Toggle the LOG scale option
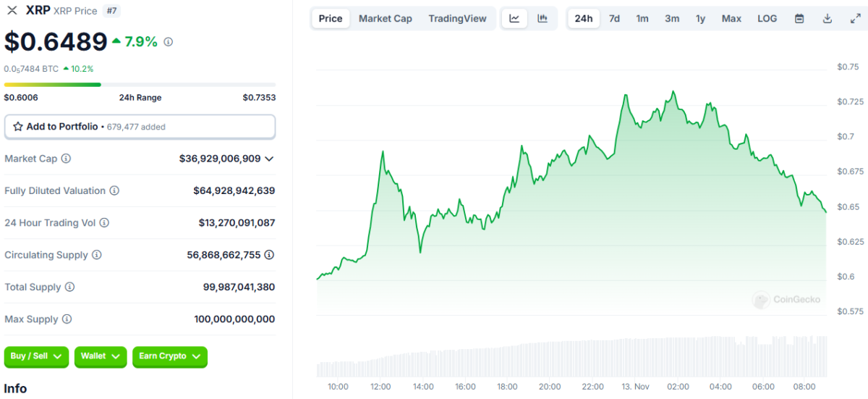Viewport: 868px width, 399px height. point(767,19)
